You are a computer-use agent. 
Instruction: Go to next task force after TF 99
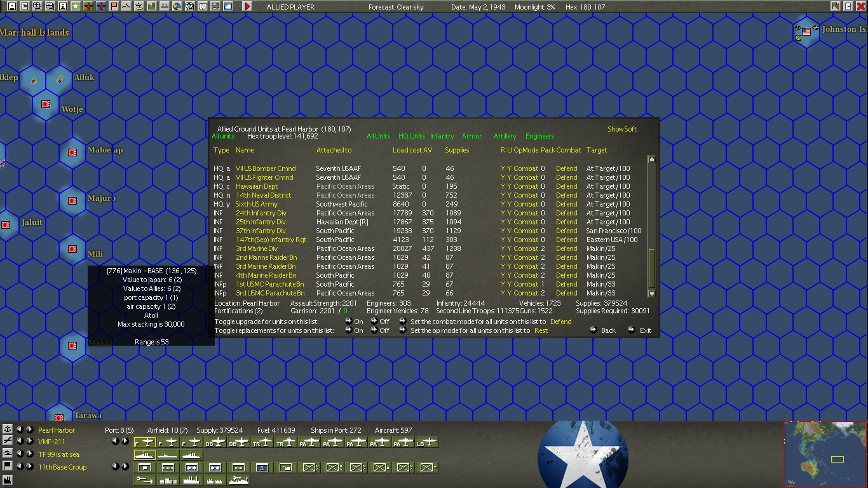tap(29, 454)
